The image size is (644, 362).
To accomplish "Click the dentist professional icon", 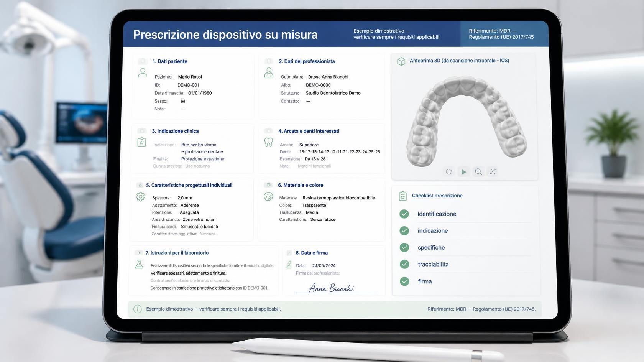I will (269, 72).
